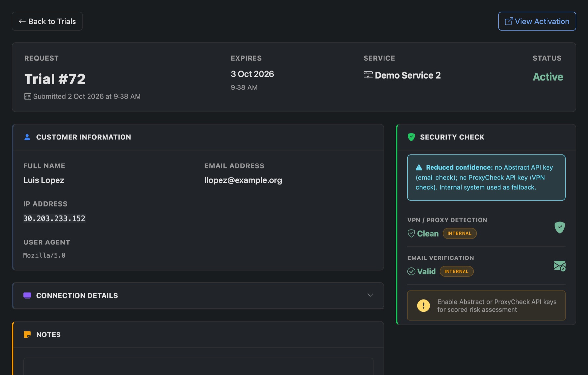
Task: Click the Mozilla/5.0 user agent value
Action: pyautogui.click(x=44, y=255)
